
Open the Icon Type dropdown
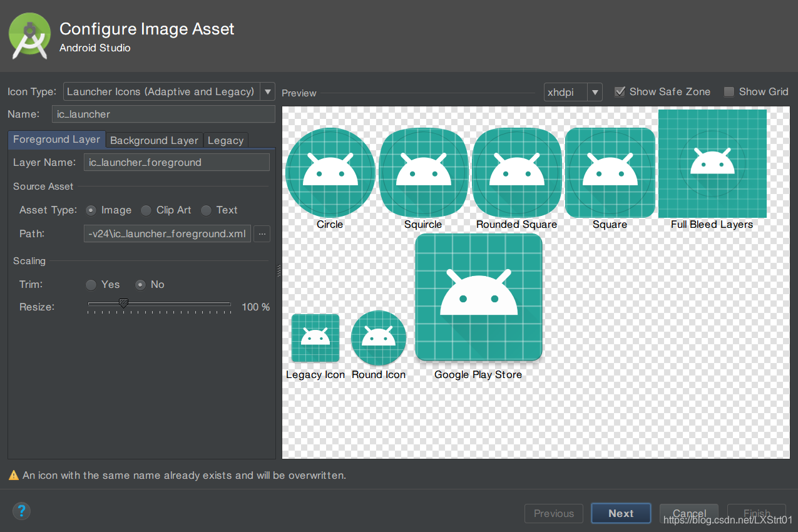pyautogui.click(x=267, y=91)
